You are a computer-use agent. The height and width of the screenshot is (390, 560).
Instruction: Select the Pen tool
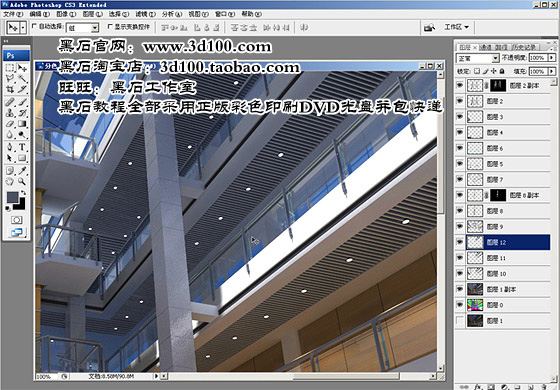click(10, 146)
